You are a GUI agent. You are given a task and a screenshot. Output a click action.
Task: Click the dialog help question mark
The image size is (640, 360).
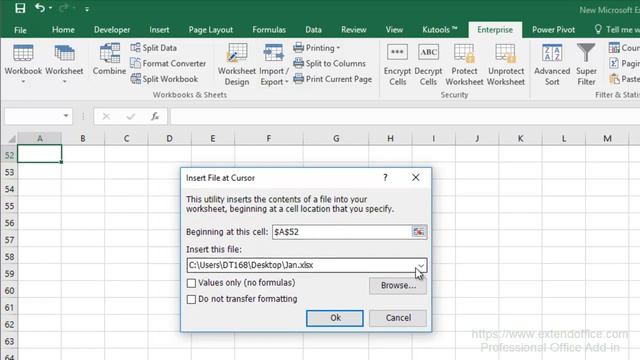tap(385, 178)
